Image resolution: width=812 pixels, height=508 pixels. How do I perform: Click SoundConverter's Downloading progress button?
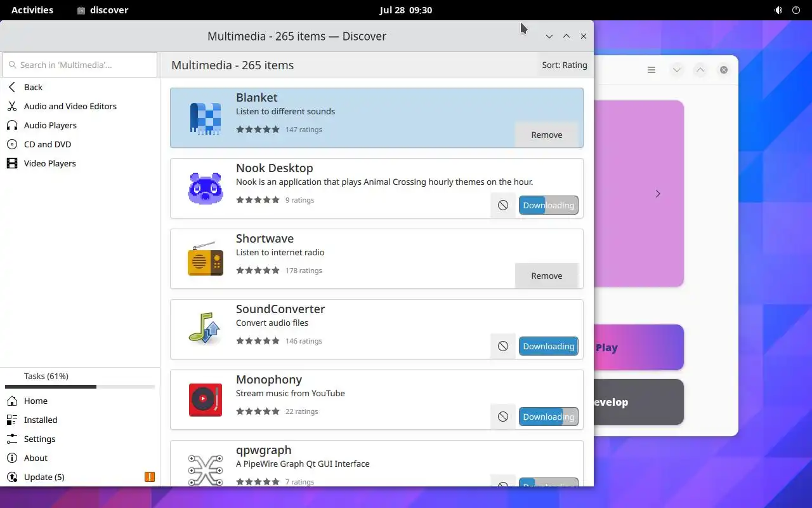click(x=549, y=346)
